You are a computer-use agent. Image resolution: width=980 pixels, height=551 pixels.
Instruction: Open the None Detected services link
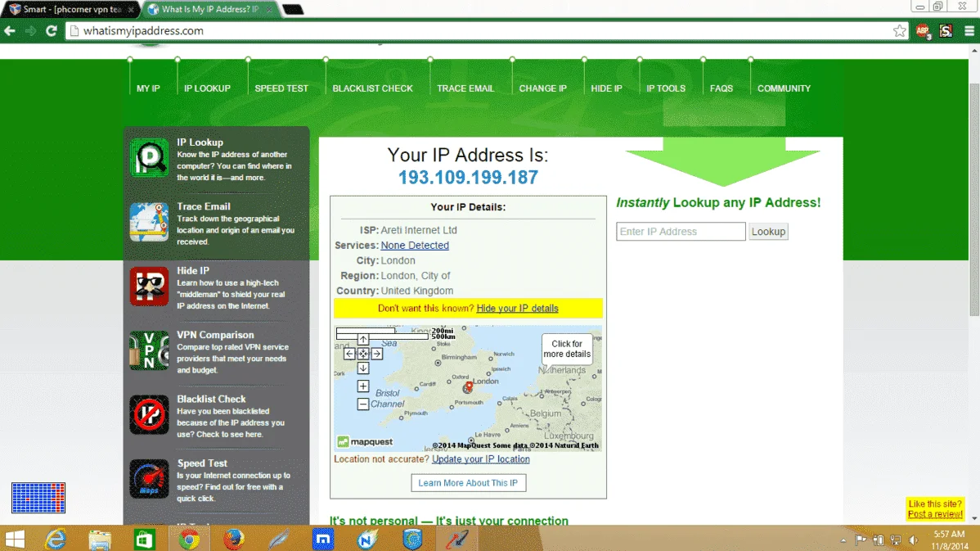pyautogui.click(x=415, y=245)
